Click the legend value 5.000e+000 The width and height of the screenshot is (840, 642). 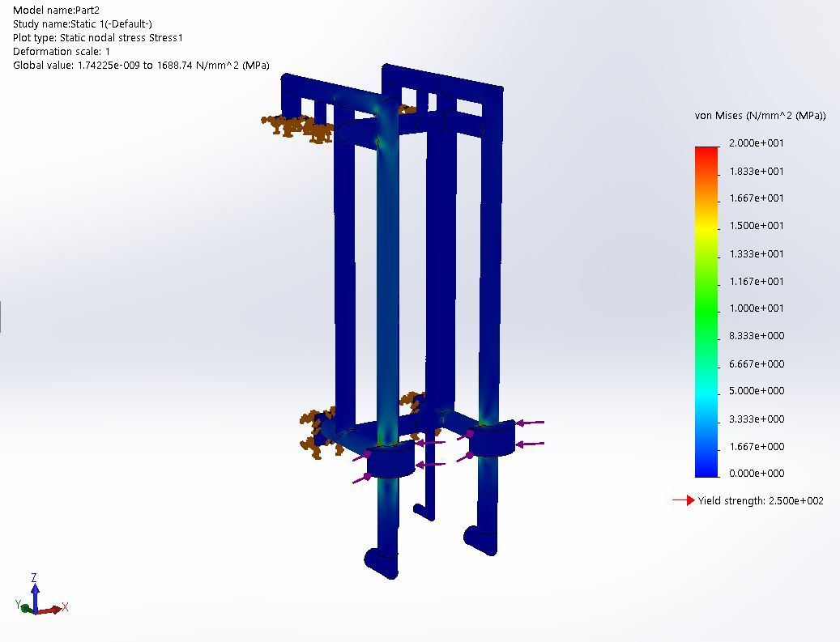point(757,391)
